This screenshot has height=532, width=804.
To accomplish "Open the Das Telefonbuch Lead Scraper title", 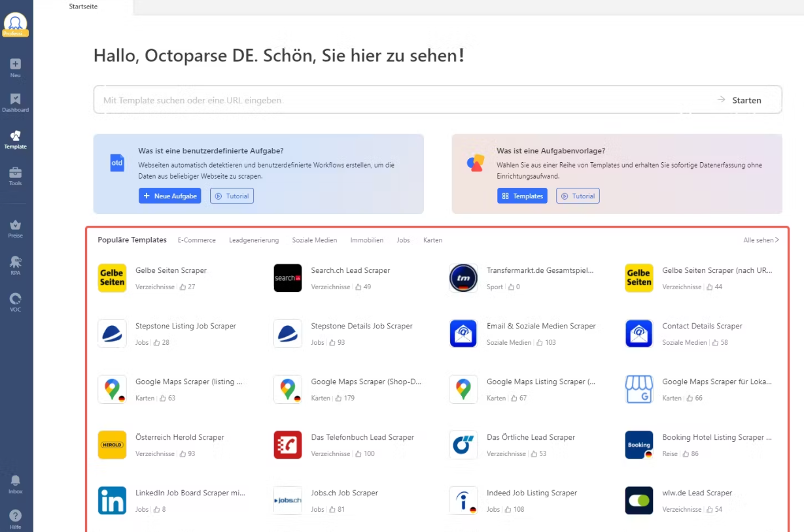I will point(363,437).
